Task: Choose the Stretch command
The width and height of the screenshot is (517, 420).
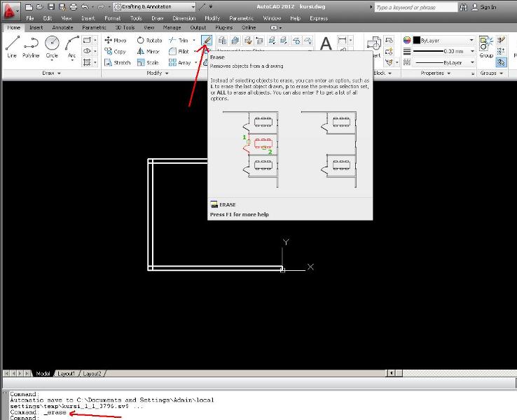Action: pyautogui.click(x=118, y=62)
